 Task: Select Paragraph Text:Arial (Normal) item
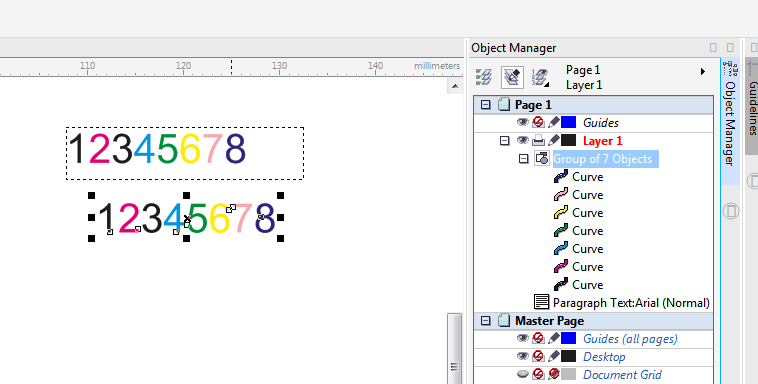point(631,303)
